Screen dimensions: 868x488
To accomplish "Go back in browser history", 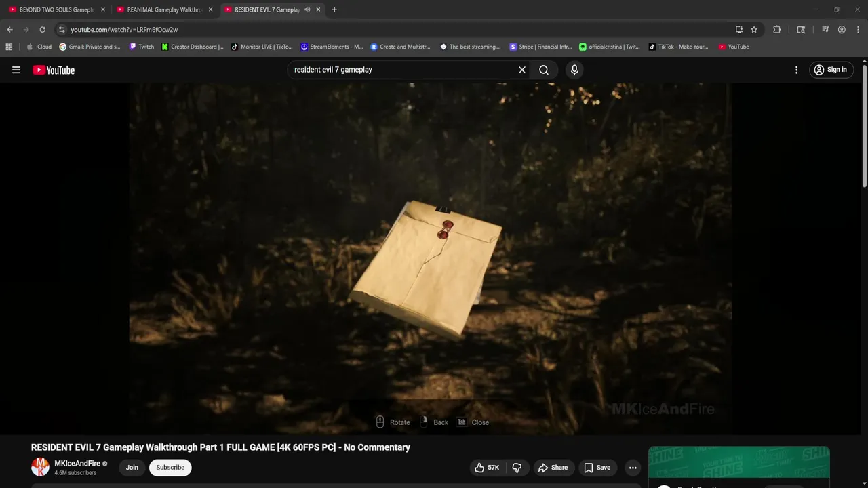I will pos(10,30).
